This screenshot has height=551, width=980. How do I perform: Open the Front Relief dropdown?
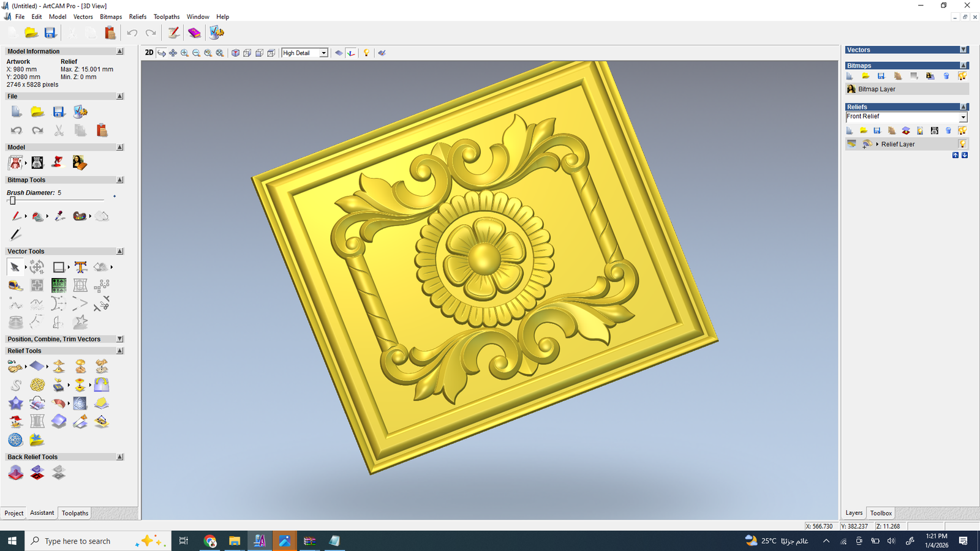coord(963,117)
